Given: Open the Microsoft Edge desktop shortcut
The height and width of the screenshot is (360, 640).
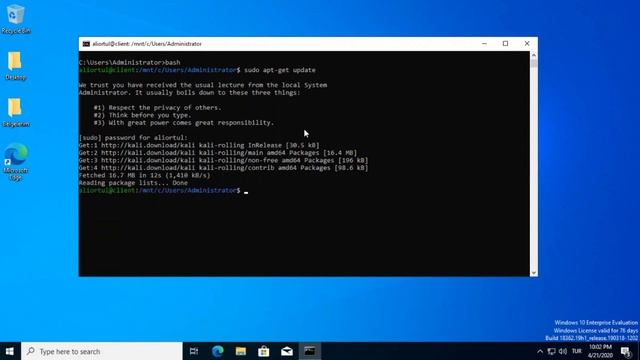Looking at the screenshot, I should coord(16,162).
